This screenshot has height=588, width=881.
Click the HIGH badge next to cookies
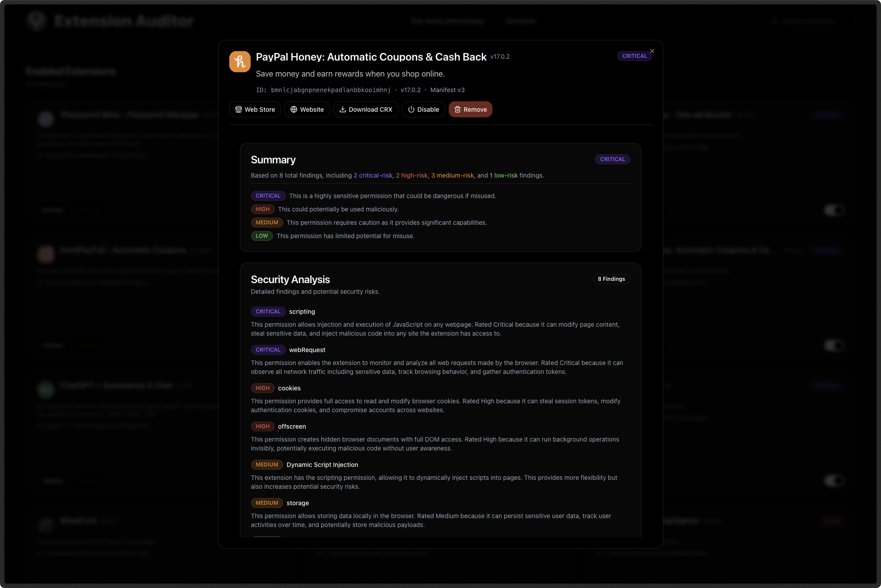pos(263,388)
